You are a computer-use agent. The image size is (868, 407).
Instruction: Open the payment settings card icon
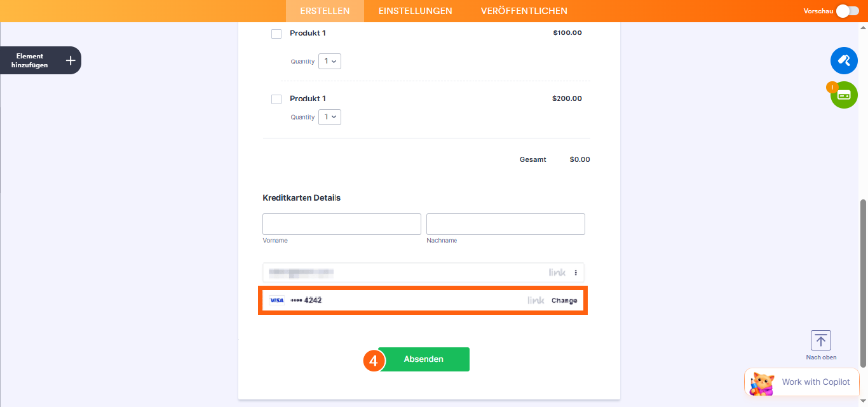pos(844,95)
